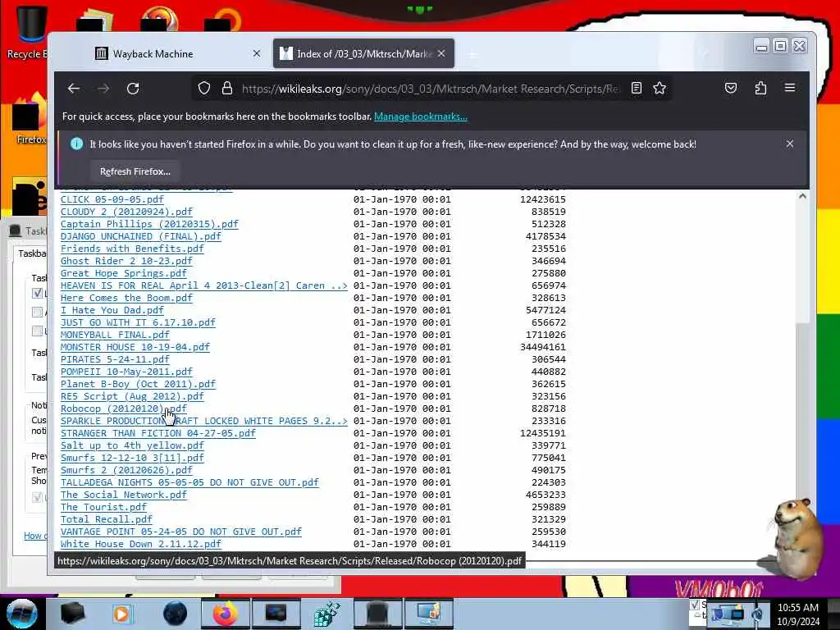
Task: Open The Tourist.pdf
Action: pyautogui.click(x=103, y=507)
